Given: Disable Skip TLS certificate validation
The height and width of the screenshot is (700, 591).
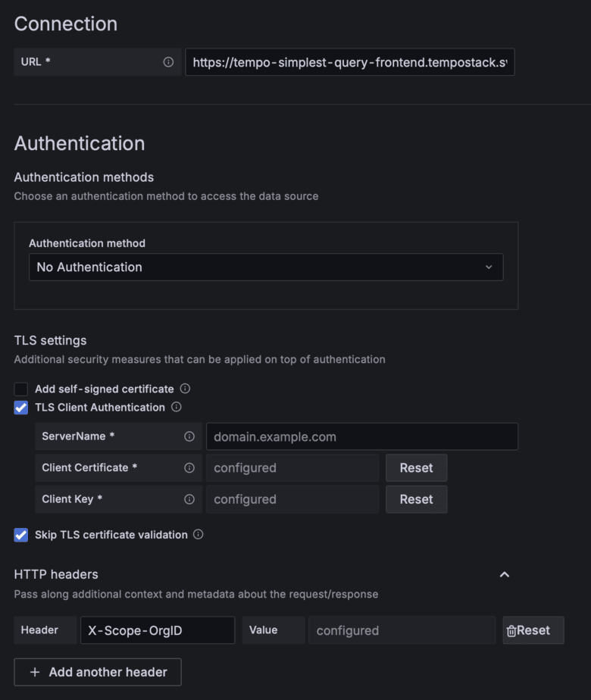Looking at the screenshot, I should click(x=20, y=535).
